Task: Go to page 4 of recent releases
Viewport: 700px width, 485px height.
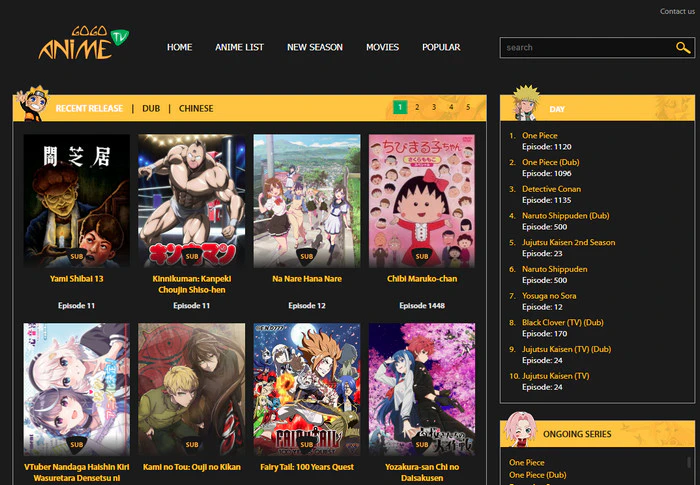Action: click(x=451, y=107)
